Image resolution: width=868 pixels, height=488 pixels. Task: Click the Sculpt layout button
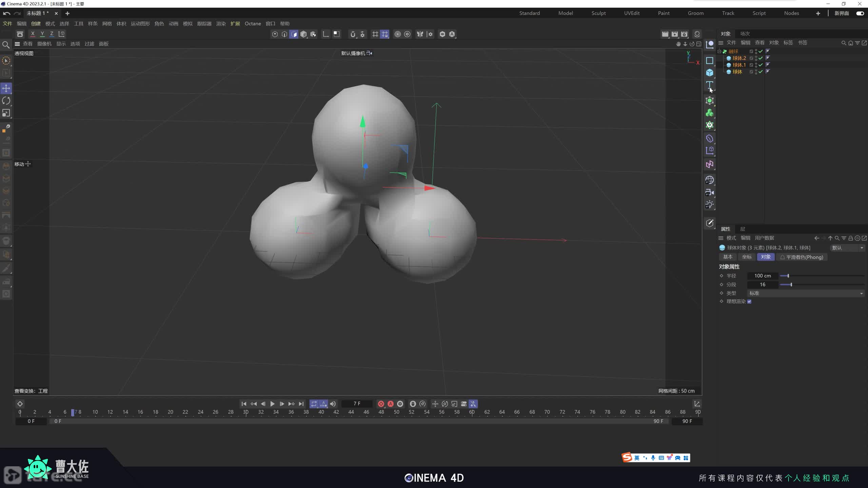pos(598,13)
